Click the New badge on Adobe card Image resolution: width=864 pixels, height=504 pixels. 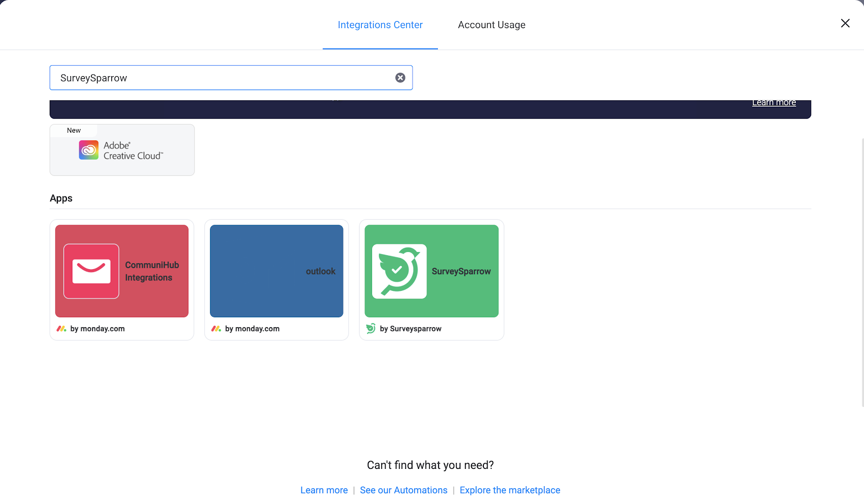coord(74,131)
